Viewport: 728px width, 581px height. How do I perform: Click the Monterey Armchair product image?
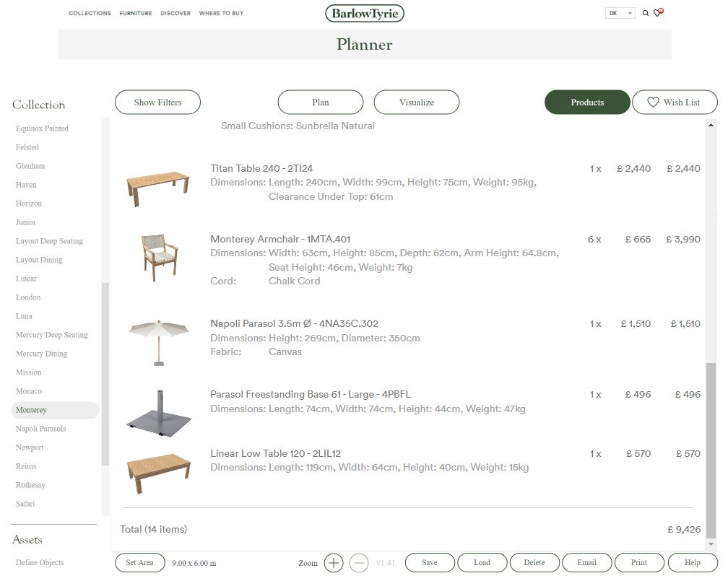[158, 258]
